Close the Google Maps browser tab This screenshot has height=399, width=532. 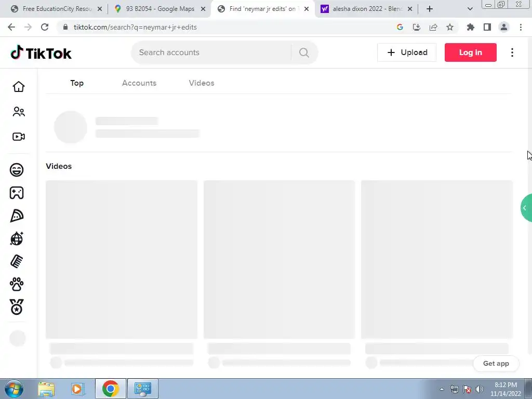[203, 9]
